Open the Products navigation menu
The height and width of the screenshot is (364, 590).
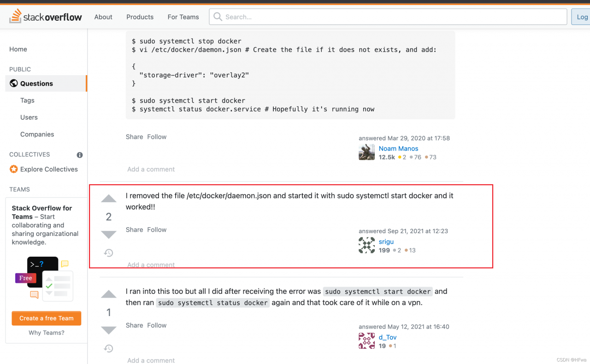tap(140, 17)
